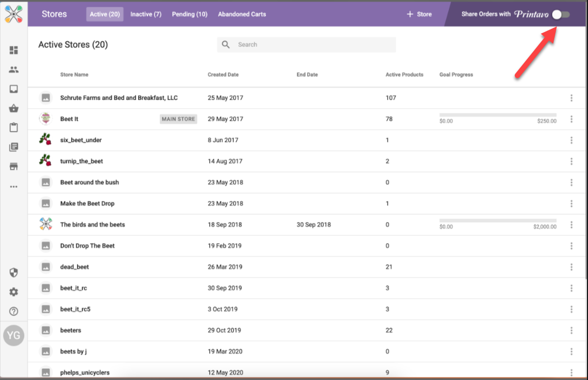588x380 pixels.
Task: Open the help question mark icon
Action: [x=14, y=311]
